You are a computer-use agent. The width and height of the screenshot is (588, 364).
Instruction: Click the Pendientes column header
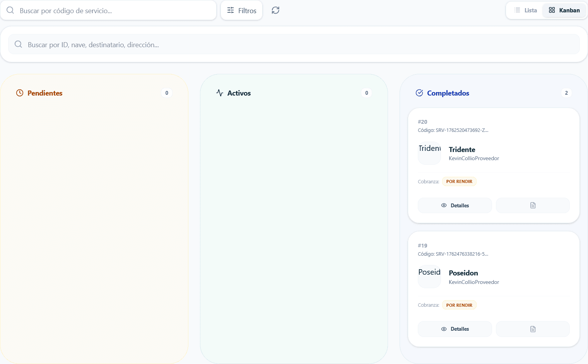pos(45,93)
